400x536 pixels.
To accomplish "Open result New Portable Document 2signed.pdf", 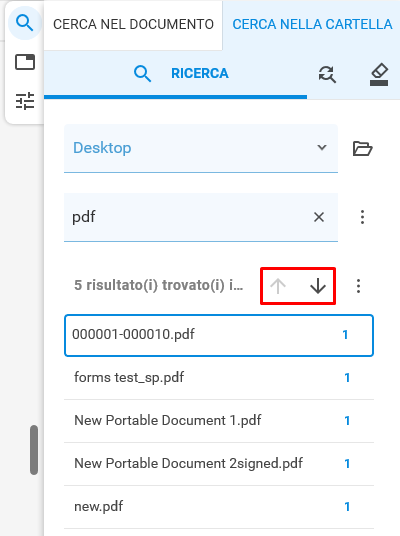I will [x=219, y=464].
